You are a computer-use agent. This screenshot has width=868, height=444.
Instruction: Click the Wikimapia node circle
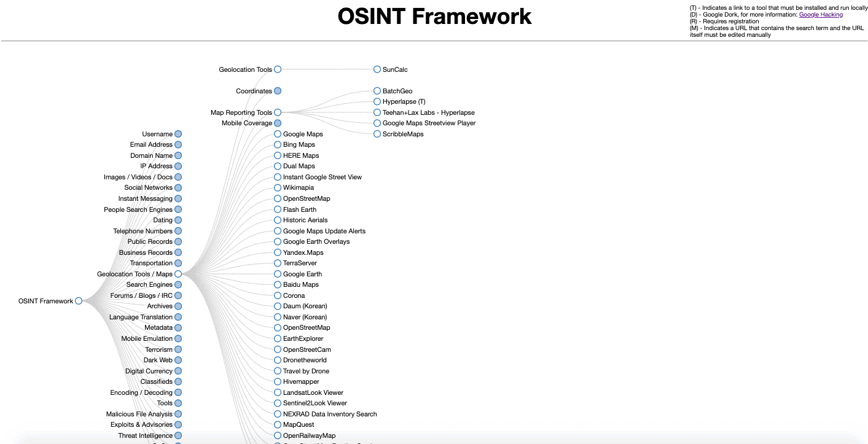pyautogui.click(x=278, y=188)
